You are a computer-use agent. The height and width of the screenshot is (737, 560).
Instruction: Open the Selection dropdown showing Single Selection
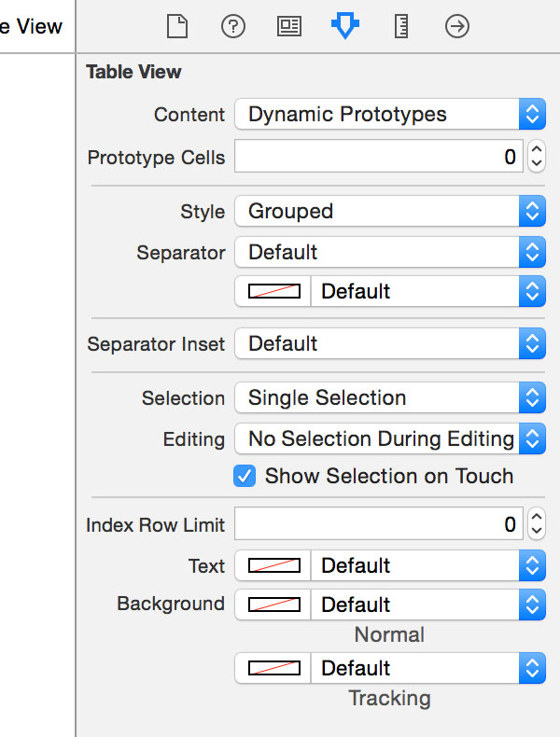click(390, 397)
